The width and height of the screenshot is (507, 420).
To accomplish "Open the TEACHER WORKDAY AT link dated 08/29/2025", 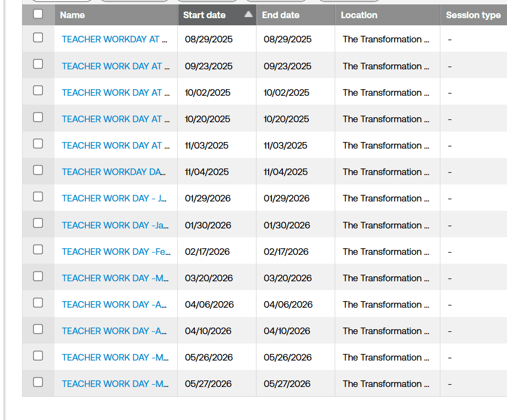I will [x=115, y=39].
